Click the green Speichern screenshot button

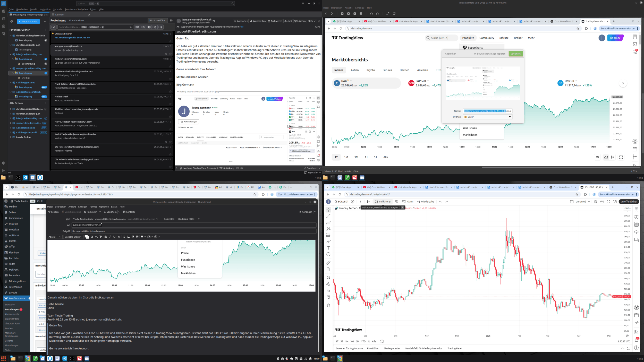tap(515, 54)
